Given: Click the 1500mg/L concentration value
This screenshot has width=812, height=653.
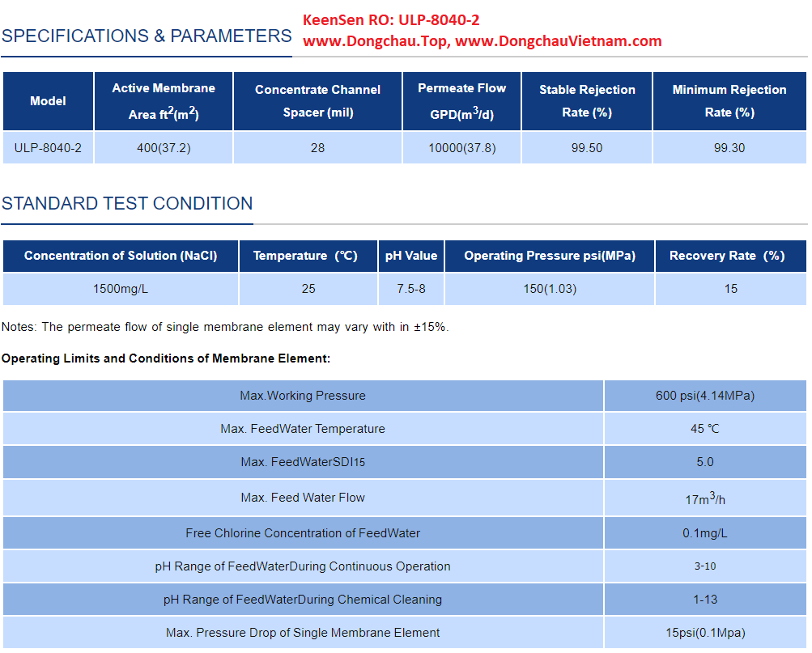Looking at the screenshot, I should point(121,289).
